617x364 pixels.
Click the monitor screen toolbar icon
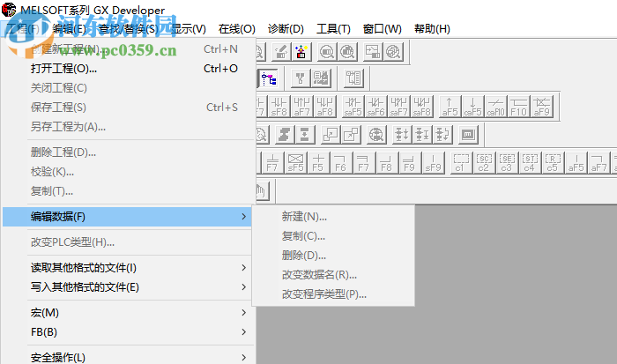pos(467,135)
